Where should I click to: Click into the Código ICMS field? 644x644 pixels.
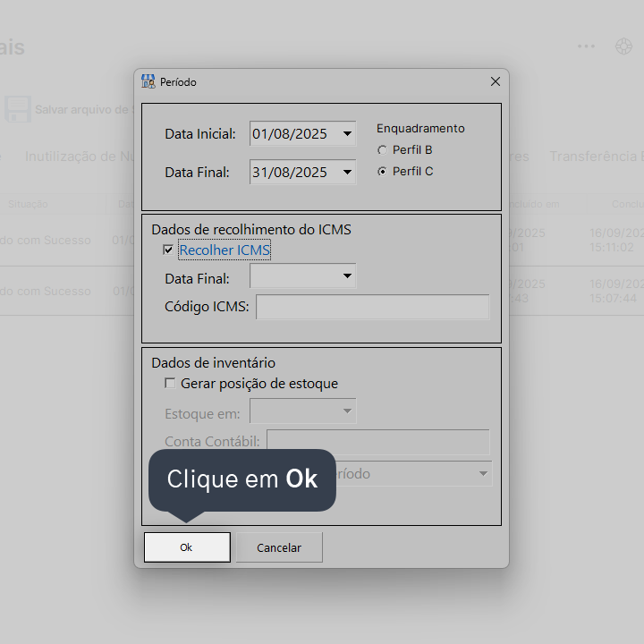click(x=372, y=307)
